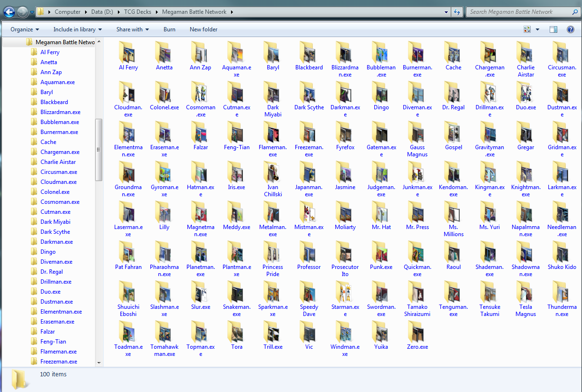Open recent pages dropdown beside Forward
The width and height of the screenshot is (582, 392).
(32, 12)
